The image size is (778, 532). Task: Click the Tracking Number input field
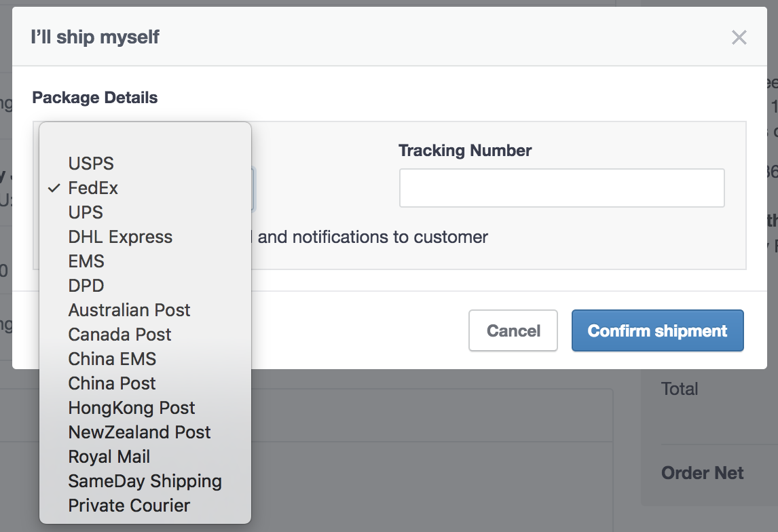[x=561, y=188]
